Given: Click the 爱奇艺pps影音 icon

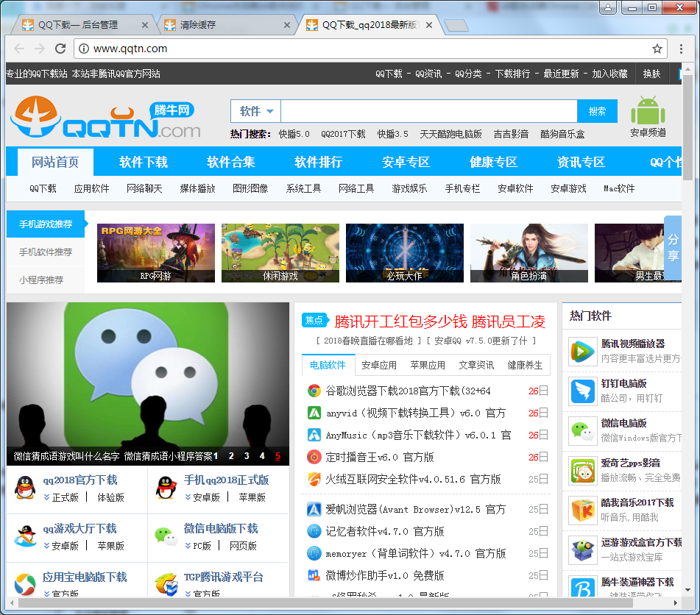Looking at the screenshot, I should [x=582, y=471].
